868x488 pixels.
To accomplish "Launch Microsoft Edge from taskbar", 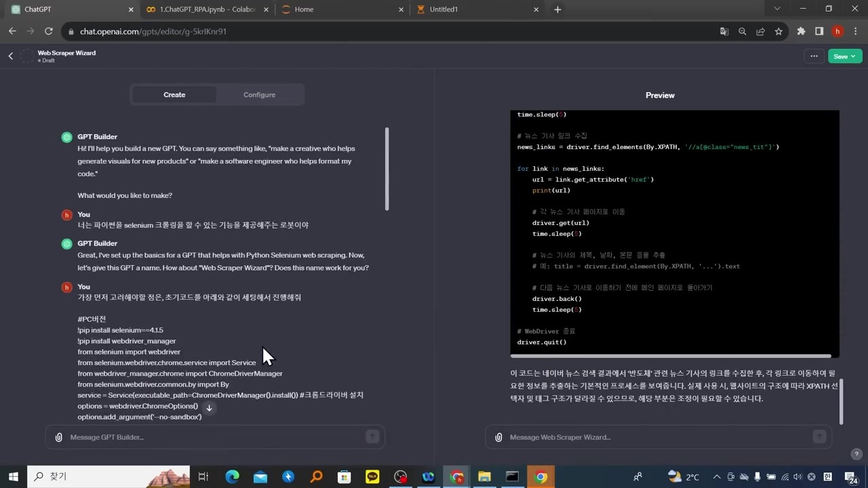I will click(232, 476).
